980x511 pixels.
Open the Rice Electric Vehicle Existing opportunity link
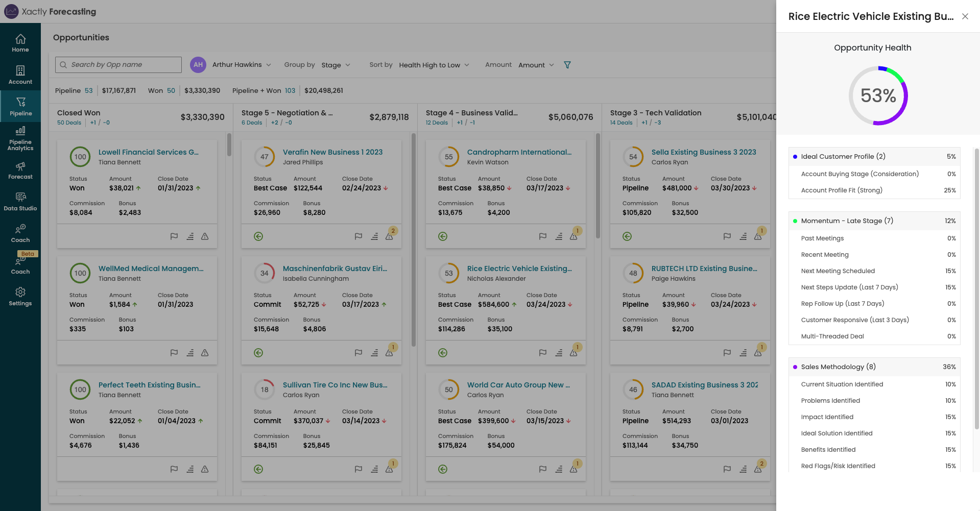pos(519,269)
